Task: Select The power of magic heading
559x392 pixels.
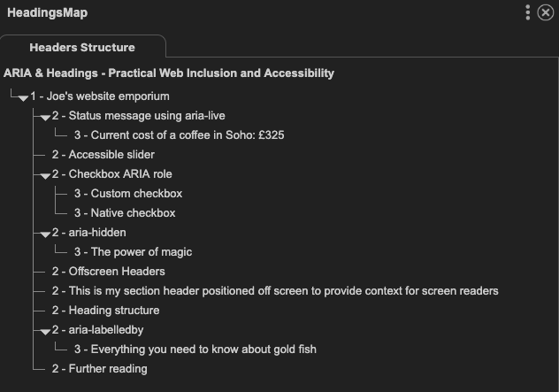Action: [133, 252]
